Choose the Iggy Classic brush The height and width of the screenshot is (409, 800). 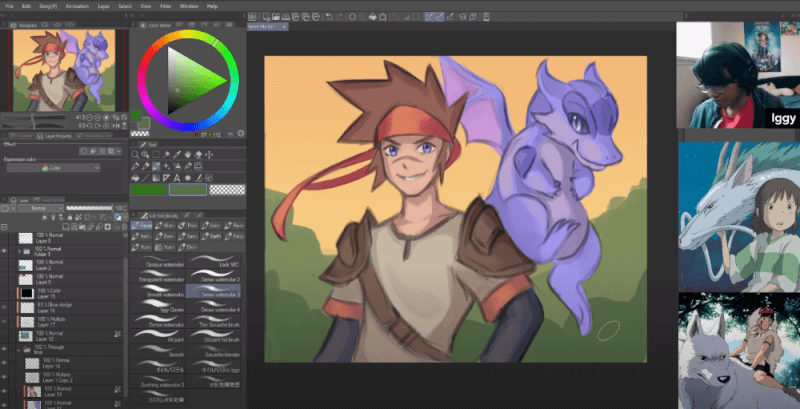click(x=157, y=306)
